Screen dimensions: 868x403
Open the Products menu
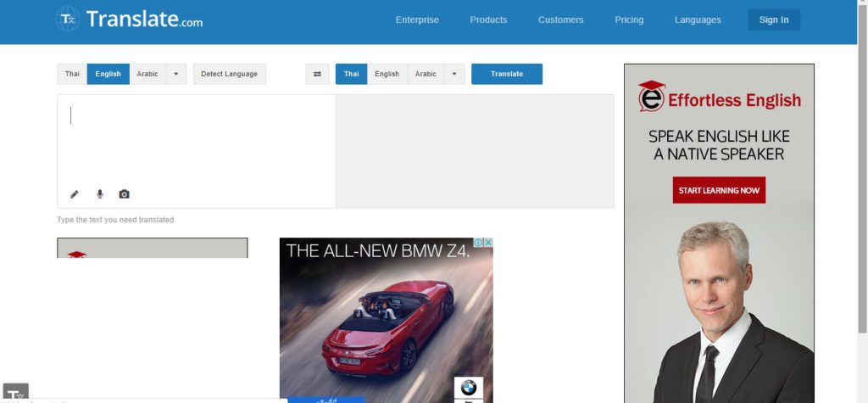point(488,20)
